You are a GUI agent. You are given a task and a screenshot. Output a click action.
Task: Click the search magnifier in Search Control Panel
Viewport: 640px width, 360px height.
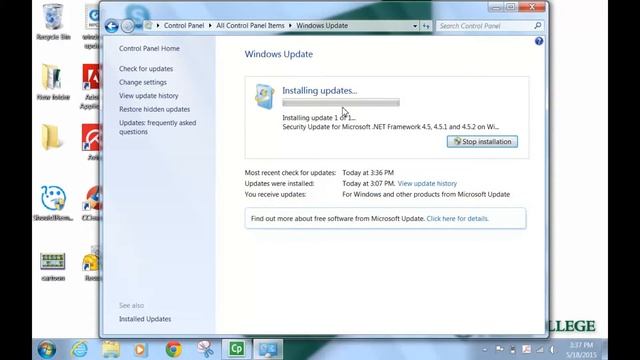(x=538, y=26)
